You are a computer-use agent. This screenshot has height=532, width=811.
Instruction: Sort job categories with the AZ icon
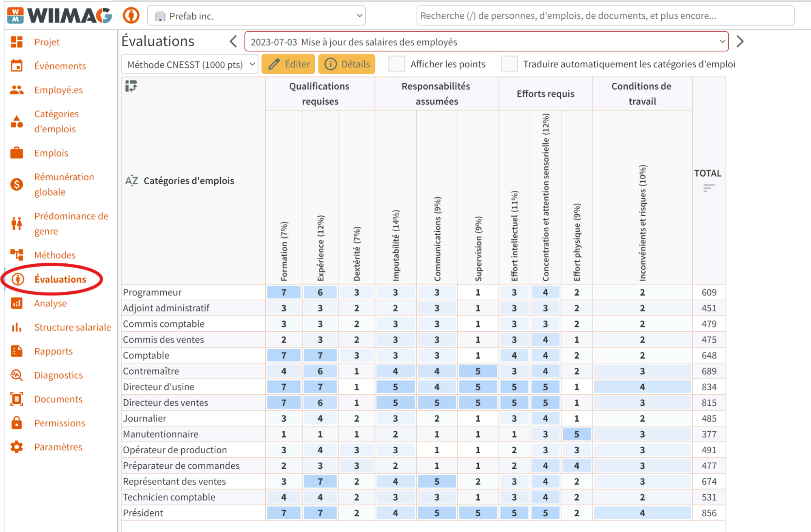131,181
